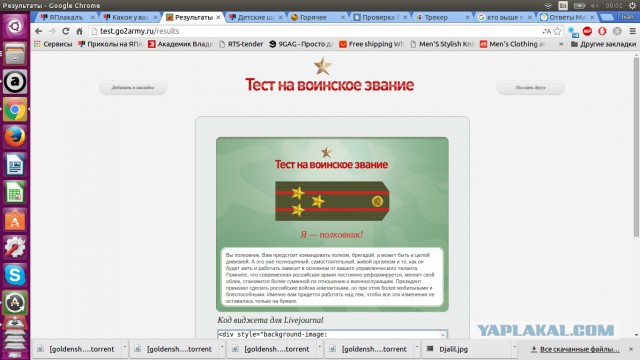Open the Сервисы apps bookmark
This screenshot has height=360, width=640.
tap(53, 44)
